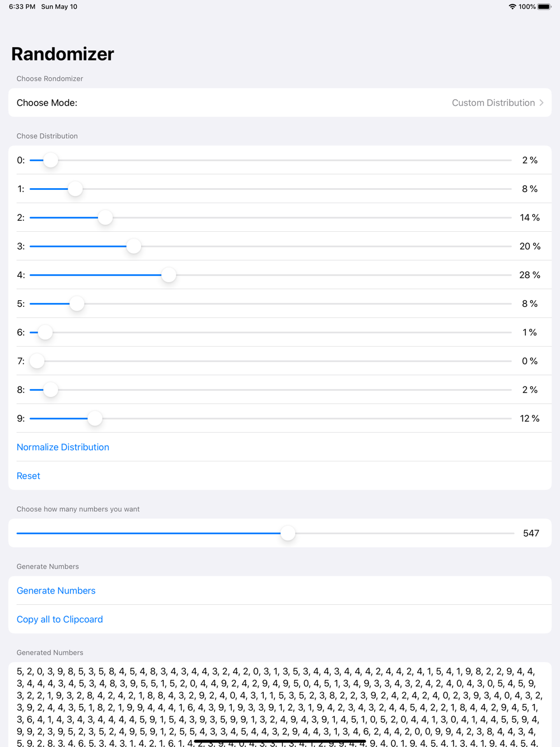
Task: Open the Choose Mode row
Action: coord(280,103)
